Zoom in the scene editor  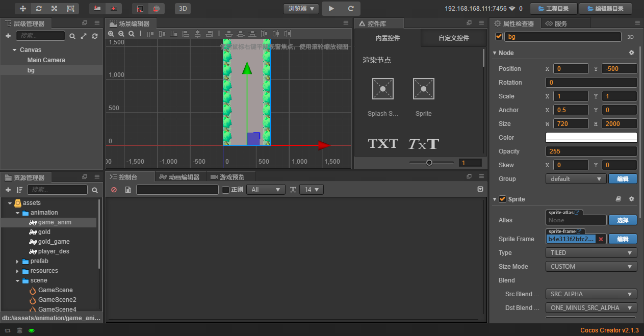(111, 34)
